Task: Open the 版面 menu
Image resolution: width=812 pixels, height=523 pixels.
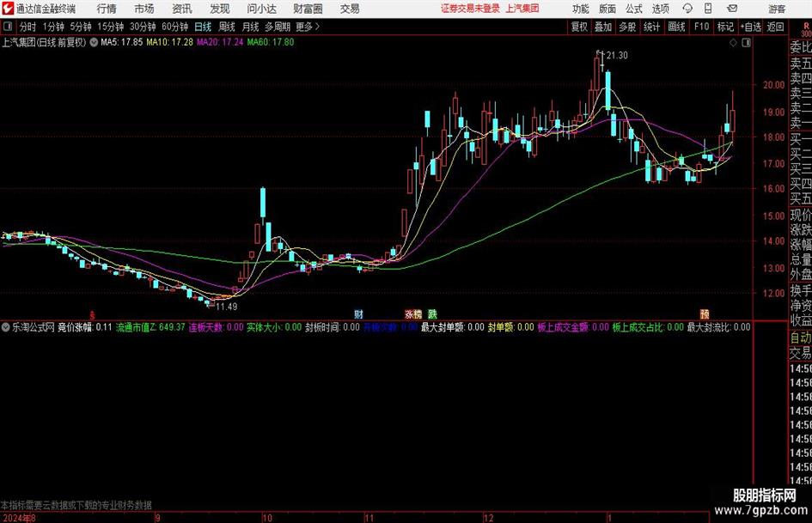Action: [607, 9]
